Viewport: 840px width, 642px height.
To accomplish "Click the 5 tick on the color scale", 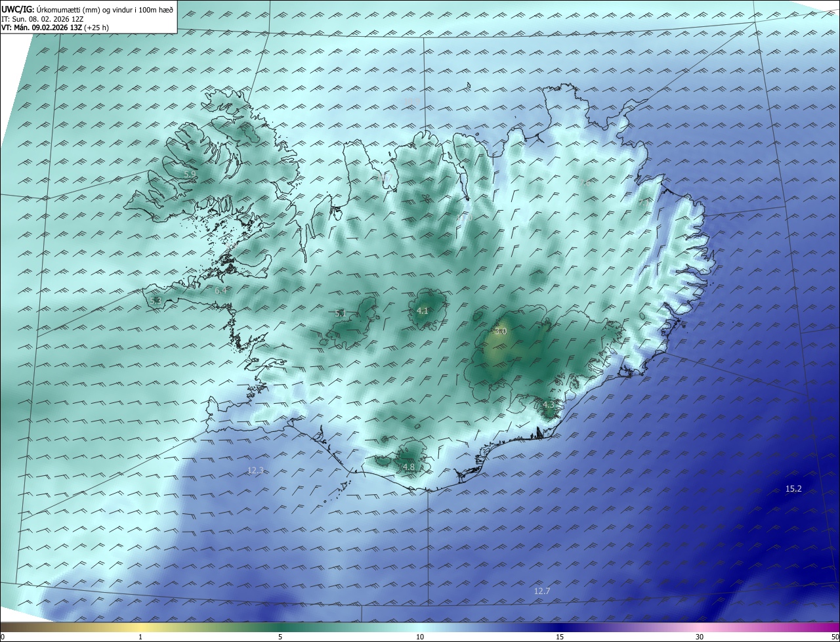I will 280,637.
